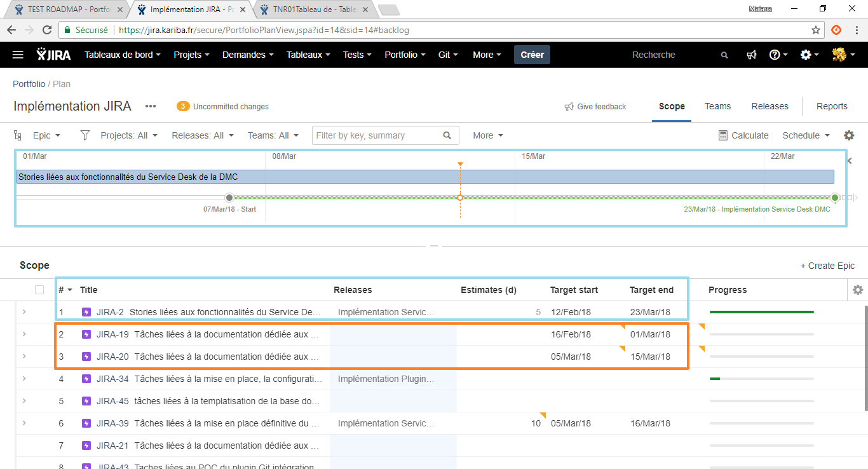Switch to the Teams tab
Screen dimensions: 868x469
(x=718, y=106)
